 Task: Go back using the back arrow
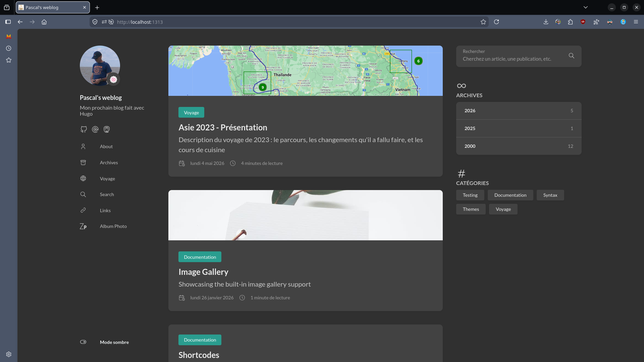coord(20,22)
